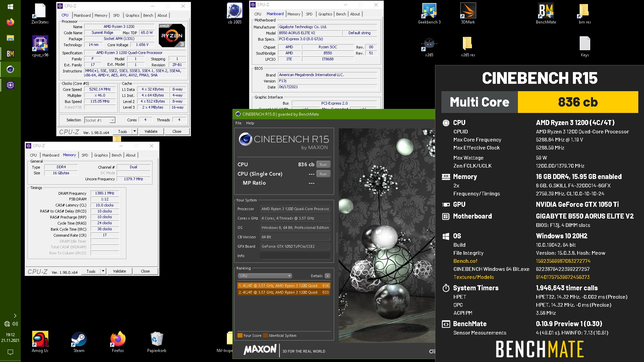Run the CPU Single Core test
The width and height of the screenshot is (644, 362).
(x=323, y=174)
